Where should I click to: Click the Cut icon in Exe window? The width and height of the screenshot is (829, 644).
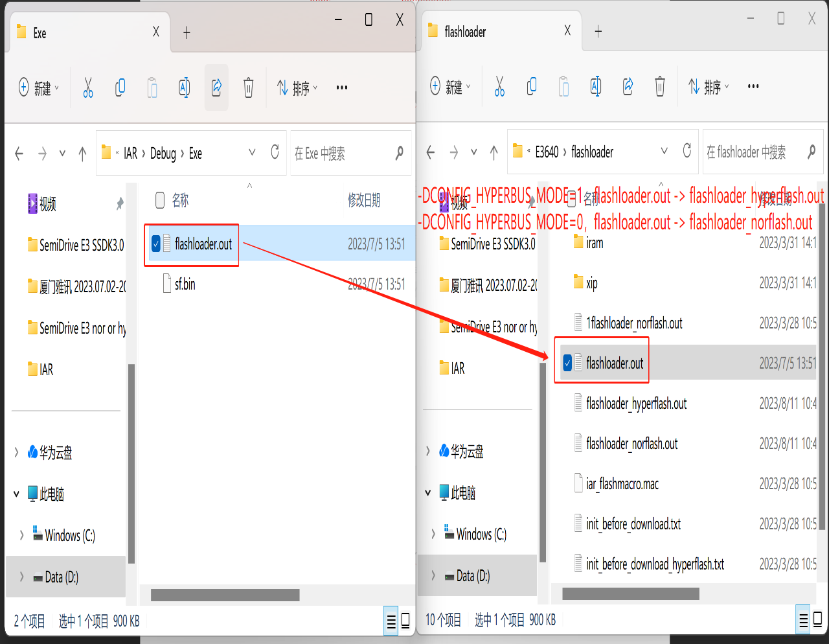click(88, 87)
